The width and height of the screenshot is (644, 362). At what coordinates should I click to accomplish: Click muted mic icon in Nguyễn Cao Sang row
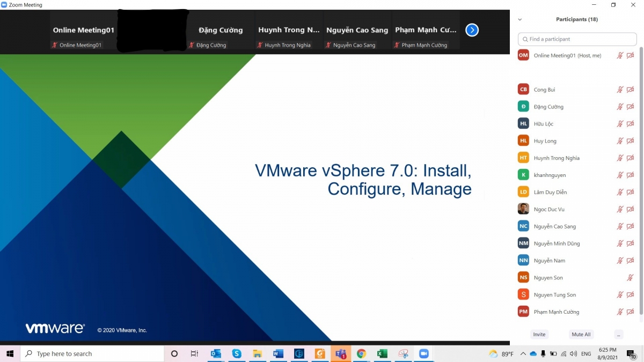(620, 226)
